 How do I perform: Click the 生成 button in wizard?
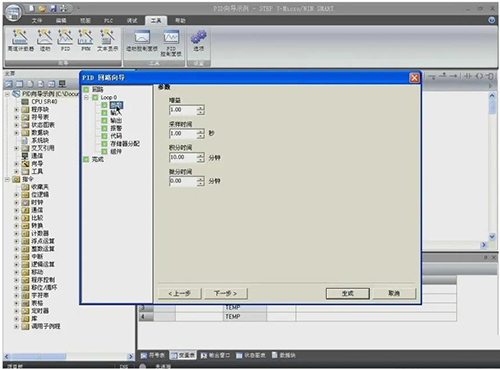tap(348, 293)
